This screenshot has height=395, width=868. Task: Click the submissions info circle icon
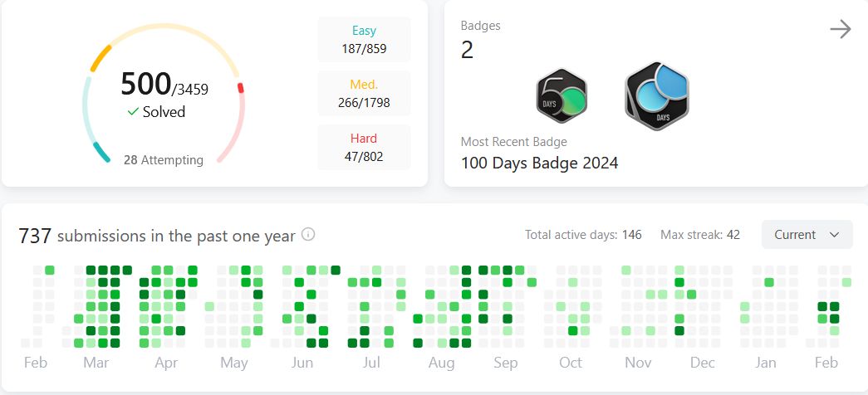coord(308,235)
